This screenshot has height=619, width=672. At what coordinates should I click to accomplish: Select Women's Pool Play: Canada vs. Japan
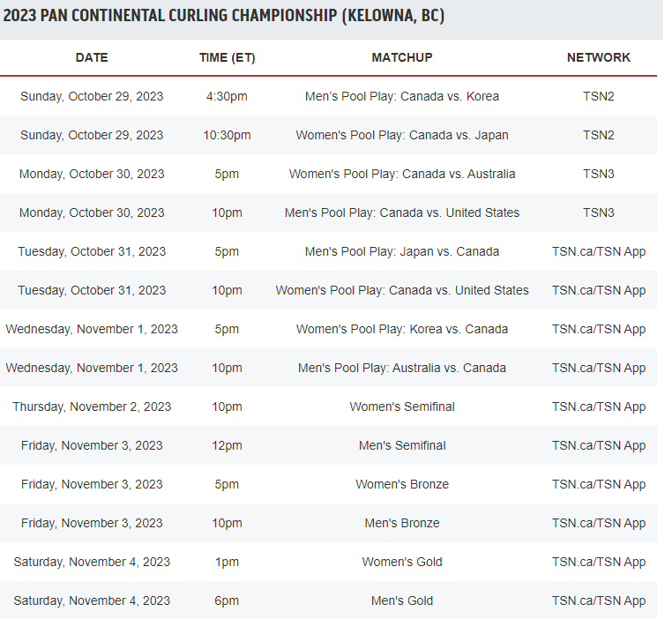[x=402, y=136]
